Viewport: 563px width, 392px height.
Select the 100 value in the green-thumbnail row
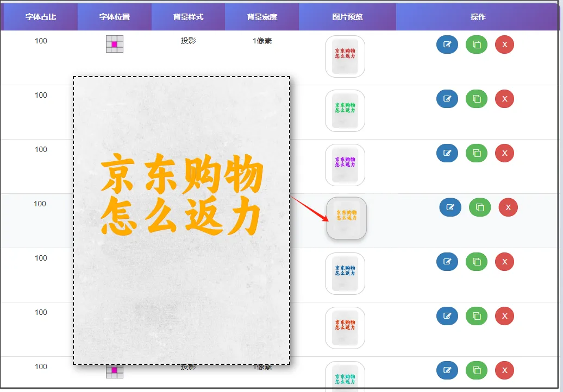point(41,95)
